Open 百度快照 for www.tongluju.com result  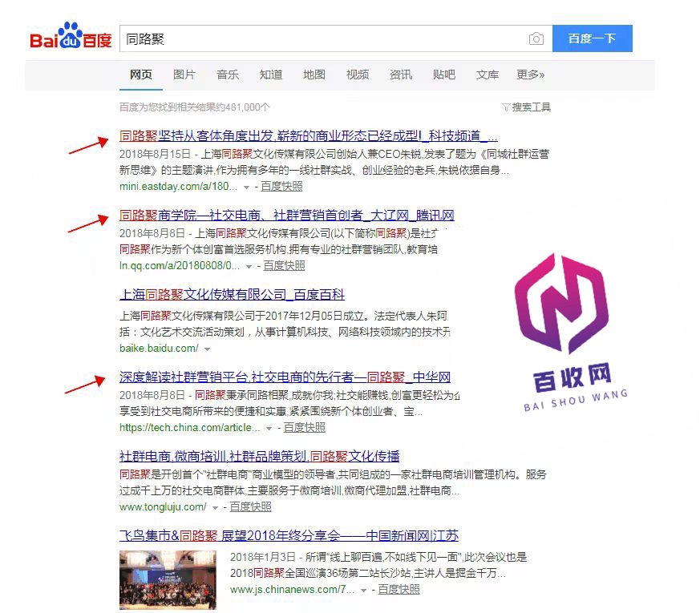tap(250, 506)
